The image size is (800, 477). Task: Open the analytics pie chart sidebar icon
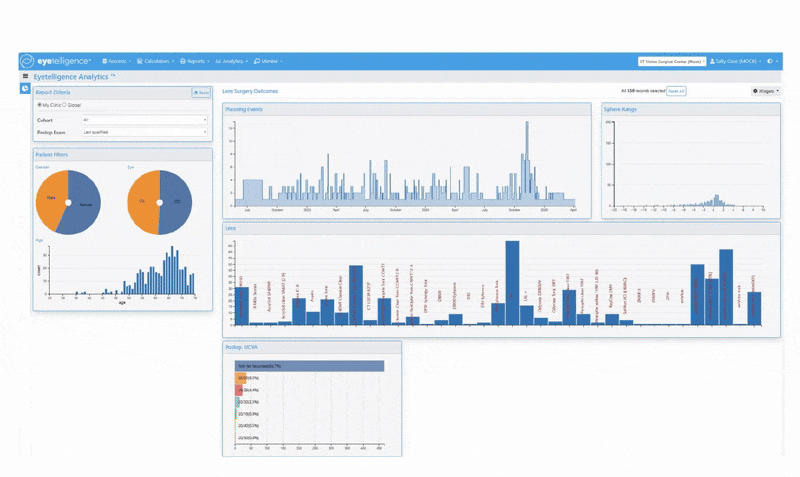point(25,89)
